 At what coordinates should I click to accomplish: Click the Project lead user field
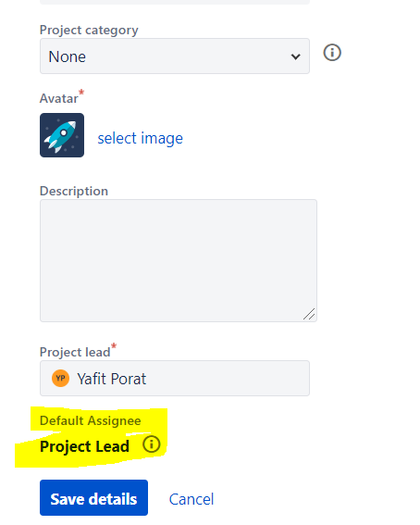pos(175,379)
